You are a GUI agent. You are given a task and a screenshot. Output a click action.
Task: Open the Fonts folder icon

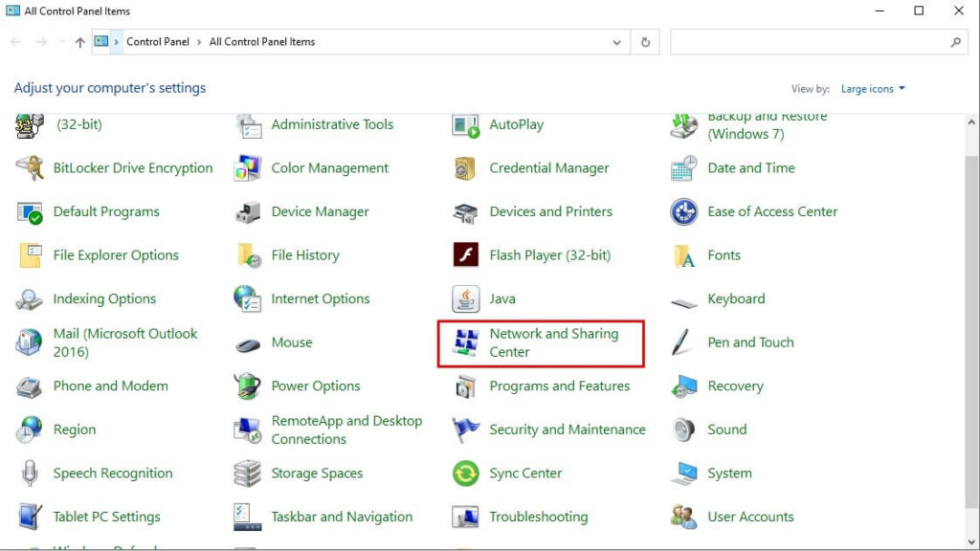click(683, 254)
